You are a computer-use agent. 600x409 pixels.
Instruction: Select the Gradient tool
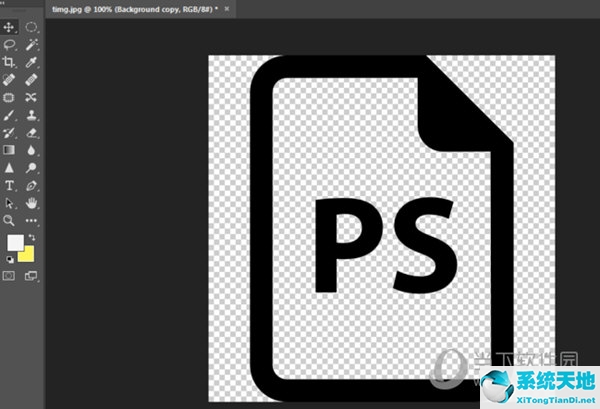[10, 149]
